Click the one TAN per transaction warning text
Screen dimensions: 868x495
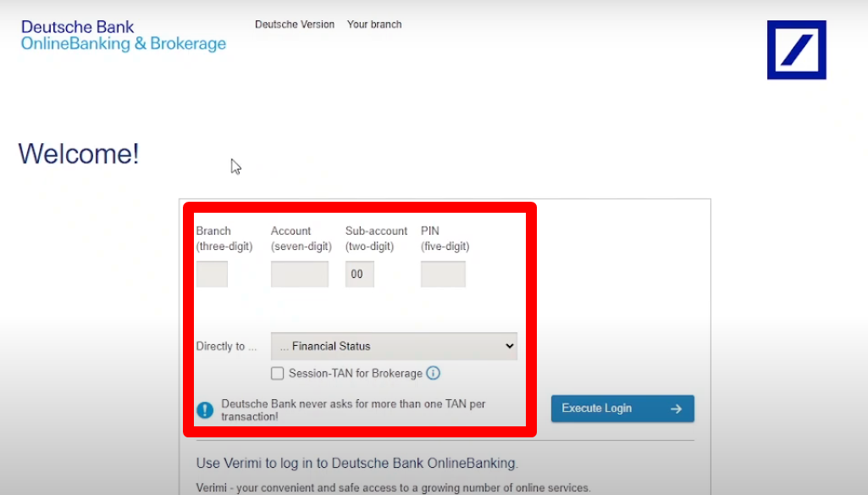353,410
